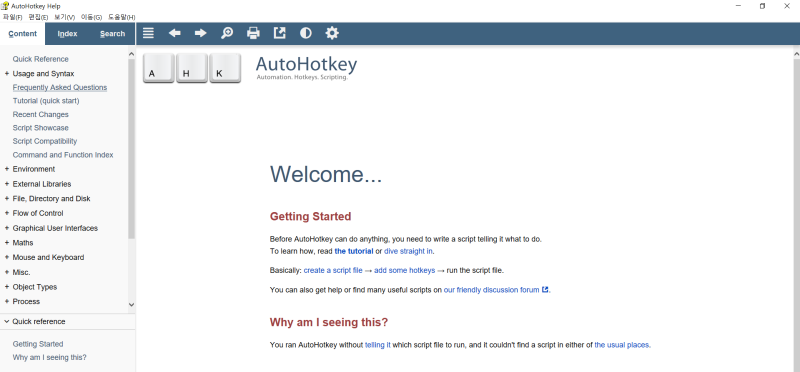This screenshot has height=372, width=800.
Task: Click the Welcome... heading
Action: (326, 175)
